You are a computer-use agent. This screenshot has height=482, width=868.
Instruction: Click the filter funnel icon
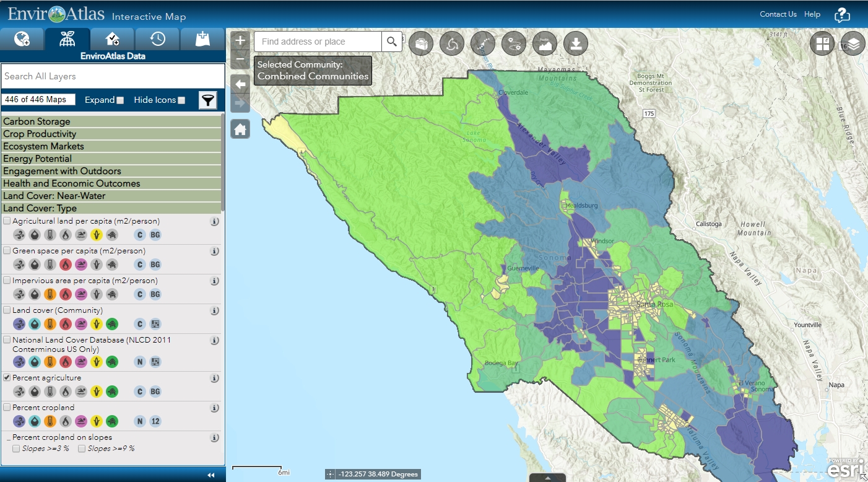208,100
